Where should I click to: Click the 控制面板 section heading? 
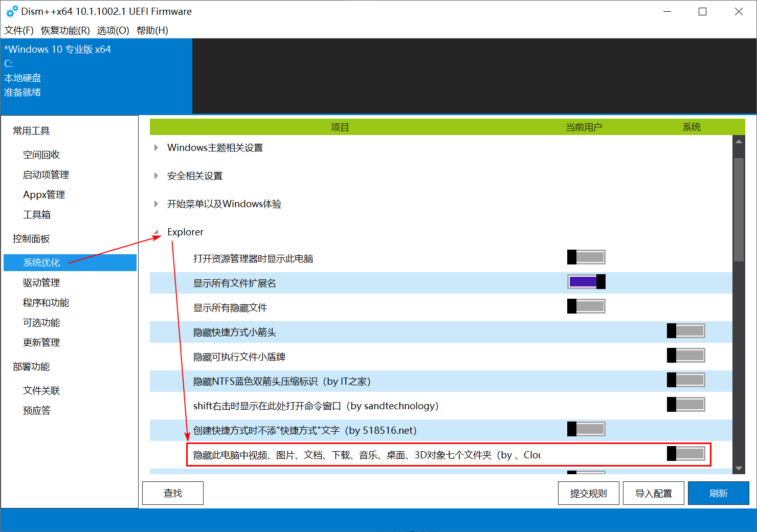click(x=31, y=238)
